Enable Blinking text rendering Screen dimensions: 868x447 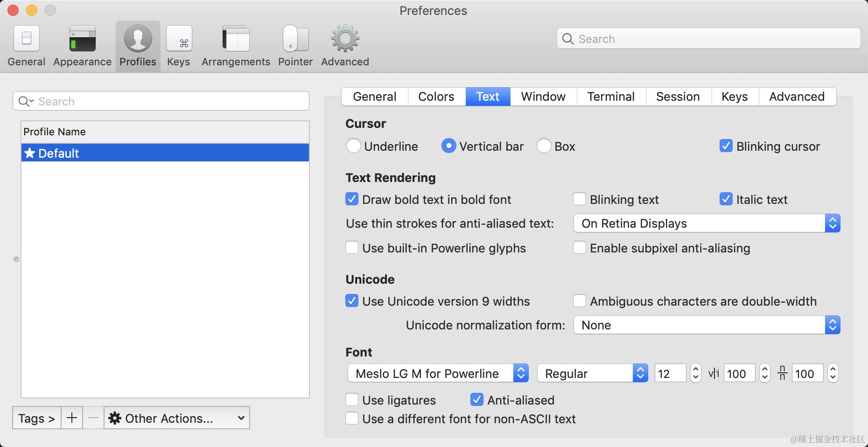(x=580, y=199)
